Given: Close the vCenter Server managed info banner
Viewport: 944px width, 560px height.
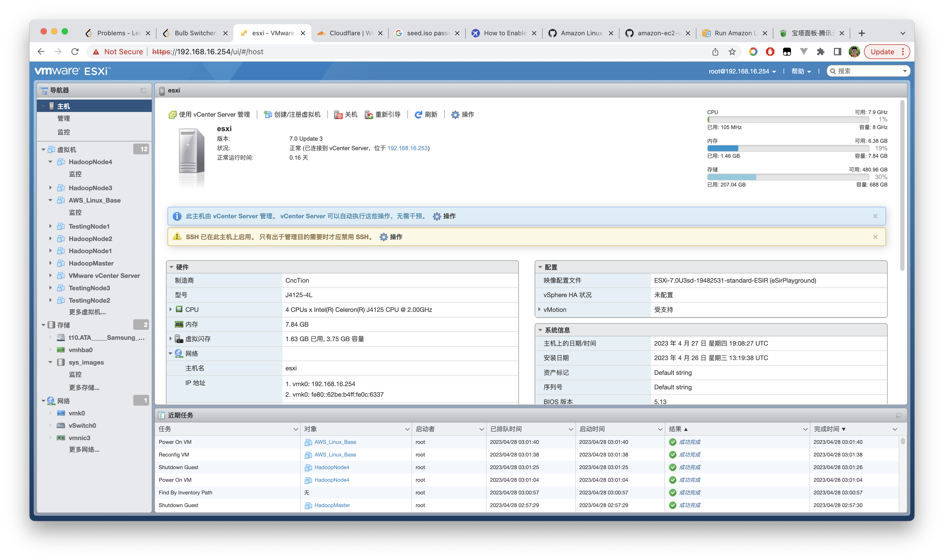Looking at the screenshot, I should 875,216.
